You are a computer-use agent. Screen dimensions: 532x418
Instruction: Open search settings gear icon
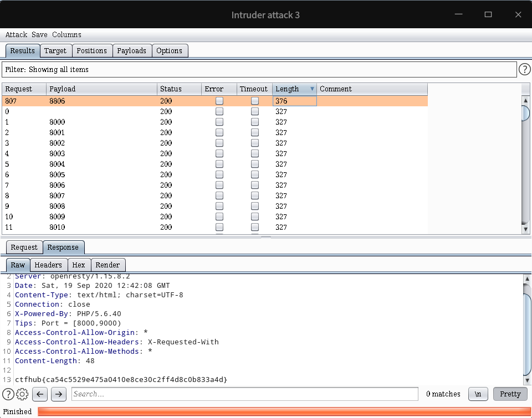[x=22, y=394]
